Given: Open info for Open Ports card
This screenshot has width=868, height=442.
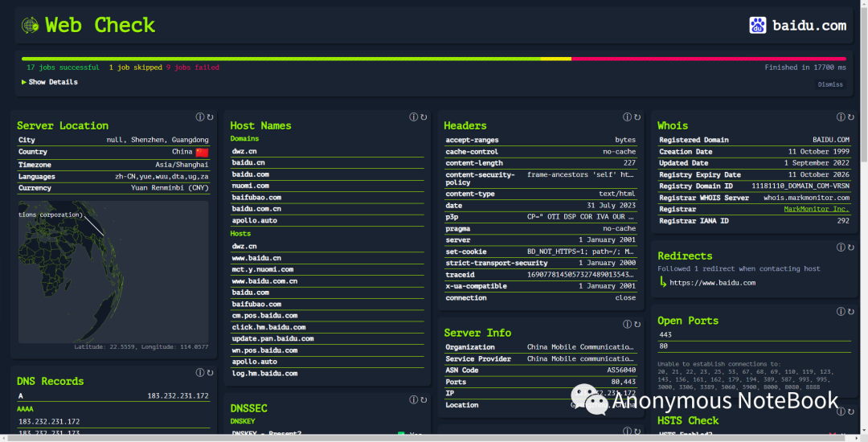Looking at the screenshot, I should [841, 312].
